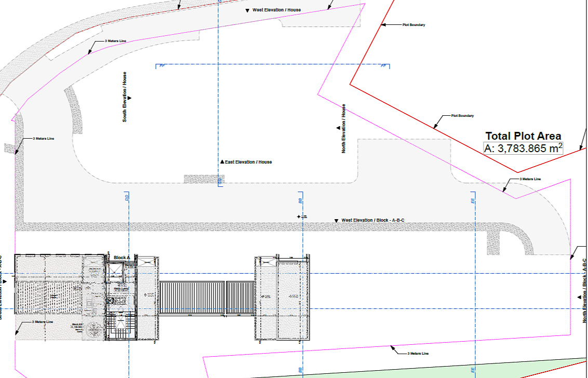Select the left FF section marker
Viewport: 588px width, 378px height.
click(x=162, y=65)
